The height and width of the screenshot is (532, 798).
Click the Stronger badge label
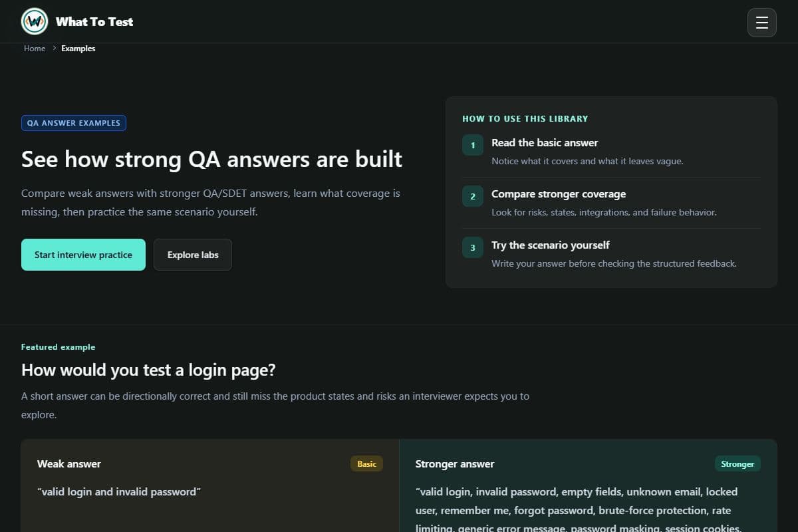[x=737, y=464]
